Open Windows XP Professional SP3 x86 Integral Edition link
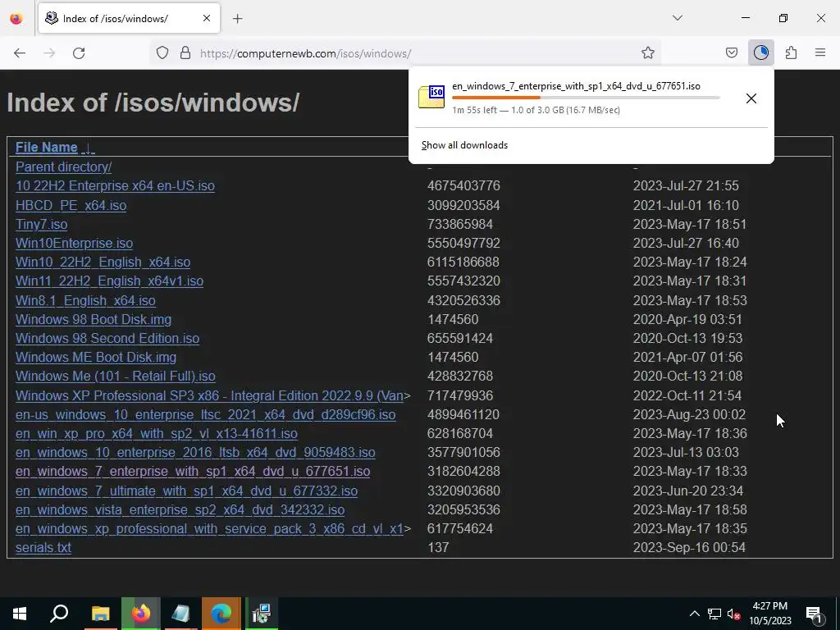Image resolution: width=840 pixels, height=630 pixels. (x=209, y=396)
